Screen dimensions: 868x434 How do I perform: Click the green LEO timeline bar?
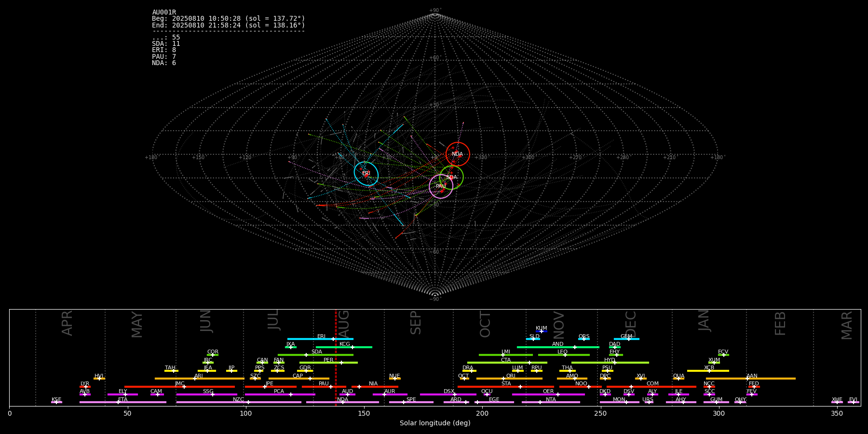564,355
